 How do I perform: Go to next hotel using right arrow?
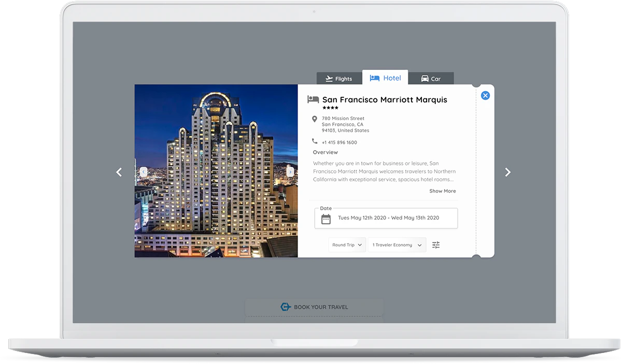(x=508, y=172)
